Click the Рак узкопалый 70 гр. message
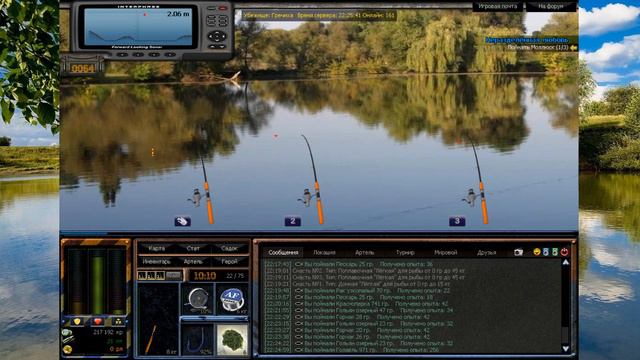Image resolution: width=640 pixels, height=360 pixels. (357, 291)
